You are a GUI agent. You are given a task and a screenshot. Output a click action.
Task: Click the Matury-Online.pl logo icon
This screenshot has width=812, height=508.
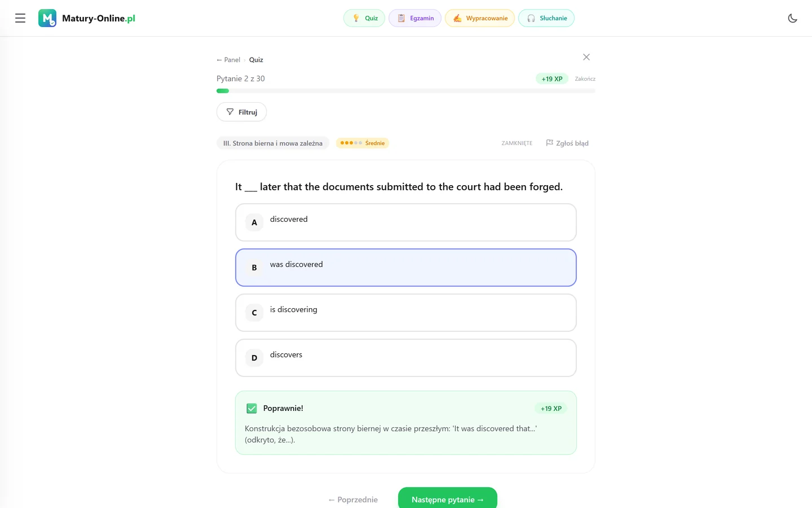click(x=47, y=18)
